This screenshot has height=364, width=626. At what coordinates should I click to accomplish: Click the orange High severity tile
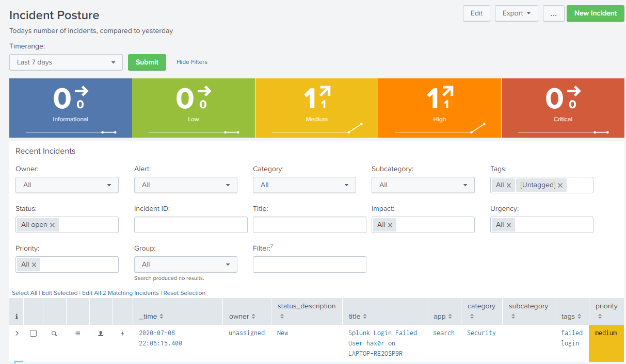440,108
